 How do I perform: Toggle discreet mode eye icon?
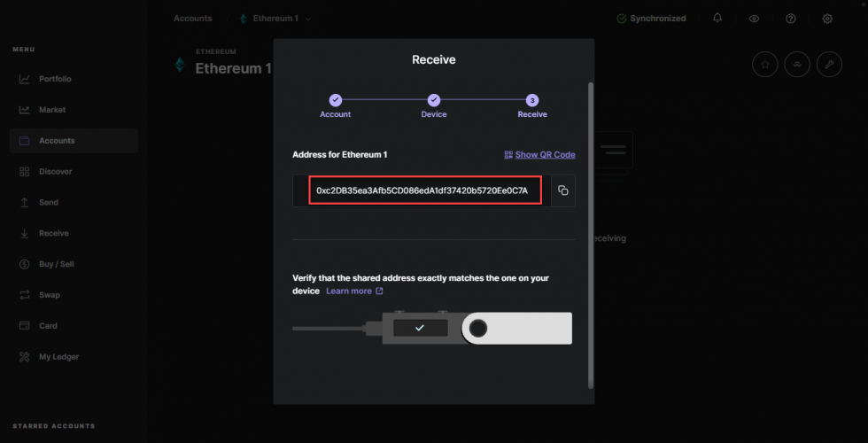pos(754,18)
